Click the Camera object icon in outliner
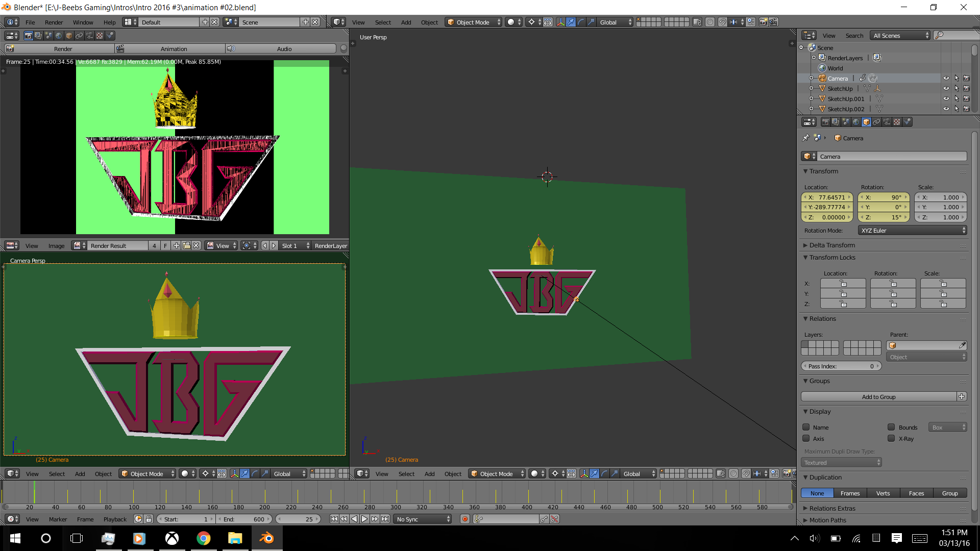 point(822,78)
